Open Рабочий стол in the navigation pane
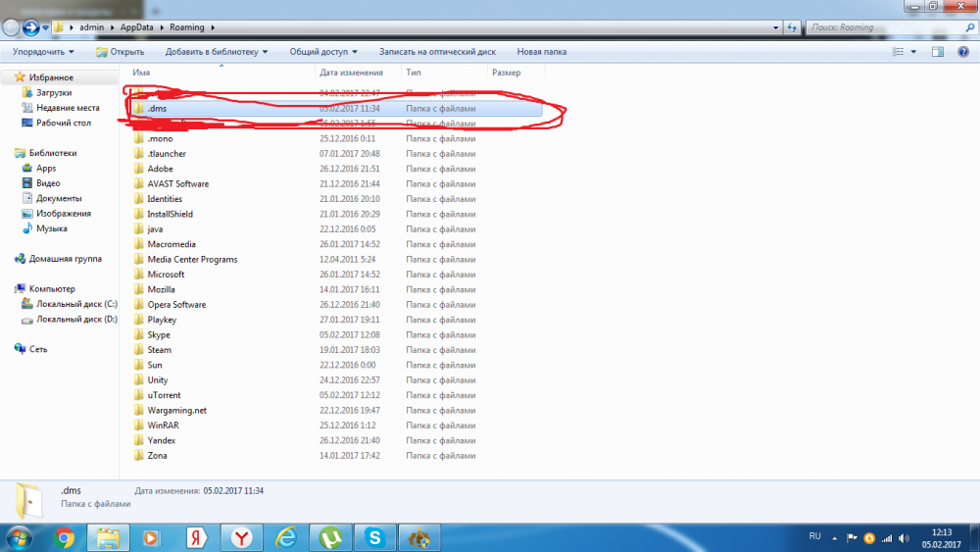Screen dimensions: 980x552 (63, 124)
